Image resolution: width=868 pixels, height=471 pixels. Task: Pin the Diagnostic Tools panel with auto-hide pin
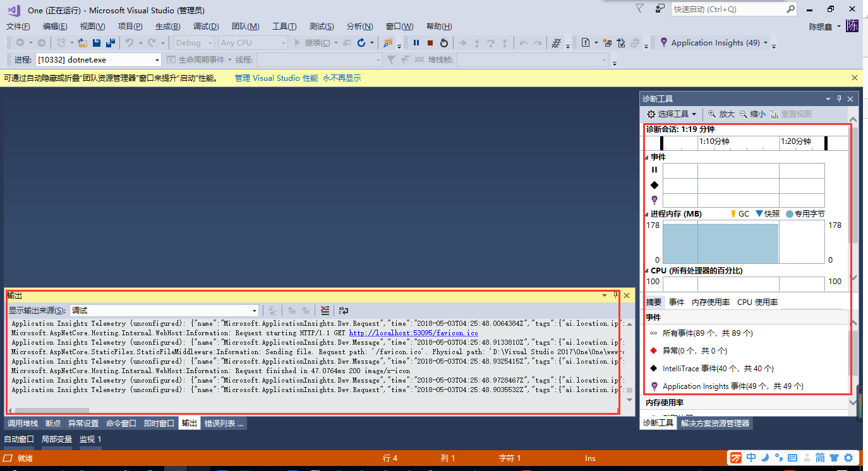[840, 99]
